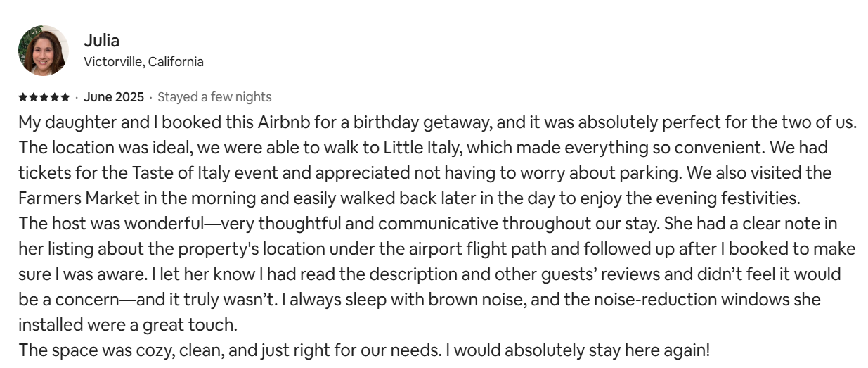Click the reviewer name Julia
Viewport: 868px width, 368px height.
101,40
